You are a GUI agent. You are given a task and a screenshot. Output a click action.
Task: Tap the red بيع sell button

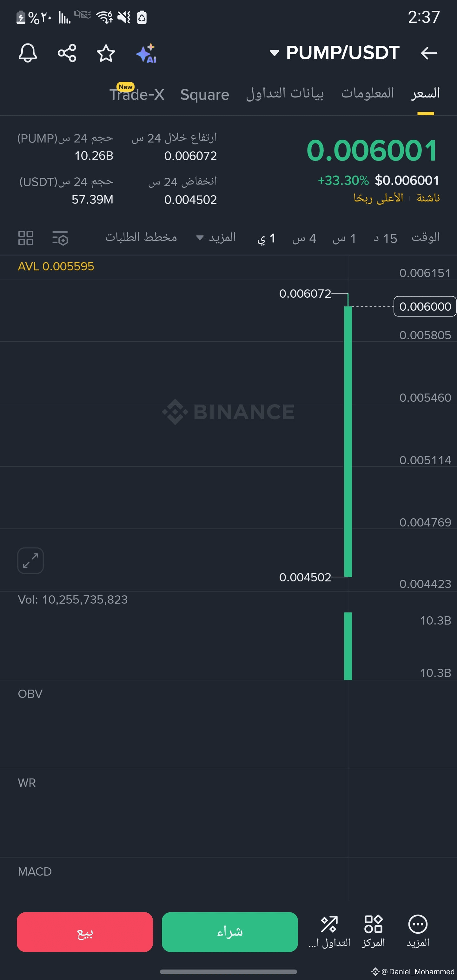point(85,932)
